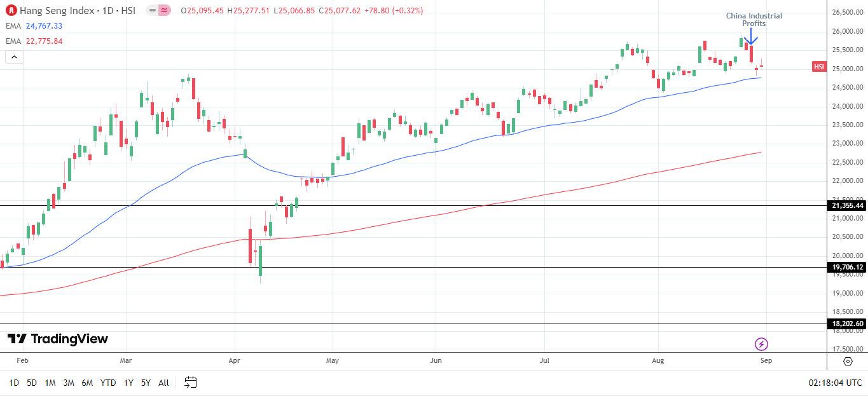
Task: Click the May label on time axis
Action: (333, 361)
